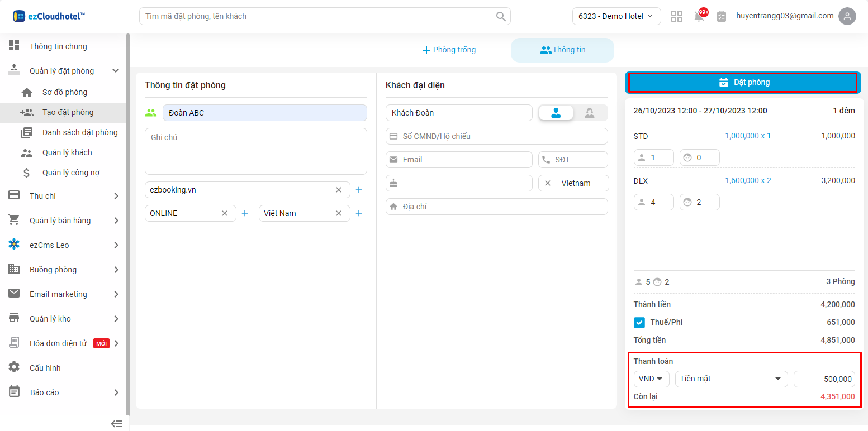Click plus icon next to ezbooking.vn
868x431 pixels.
click(x=359, y=190)
